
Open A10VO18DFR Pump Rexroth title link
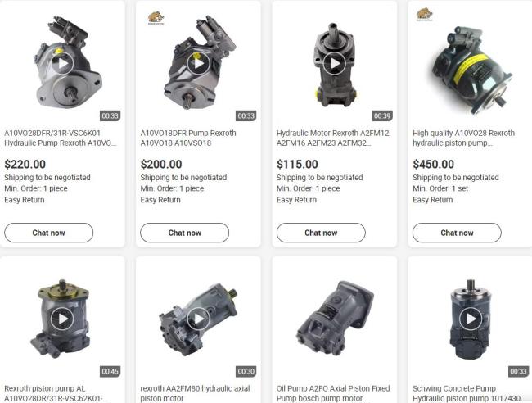(188, 138)
